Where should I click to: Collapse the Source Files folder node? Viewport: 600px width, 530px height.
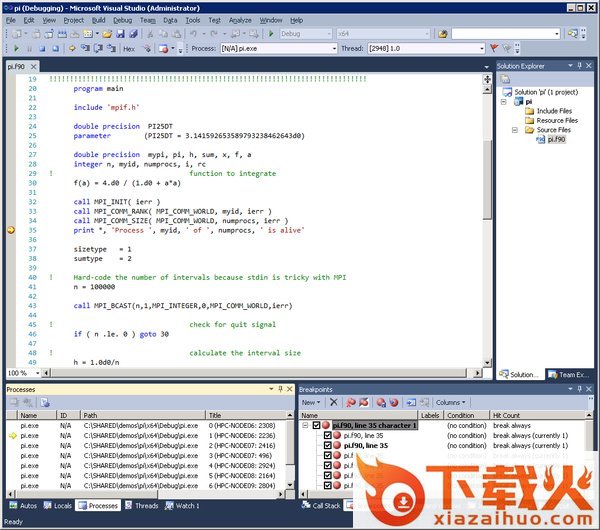pos(515,130)
